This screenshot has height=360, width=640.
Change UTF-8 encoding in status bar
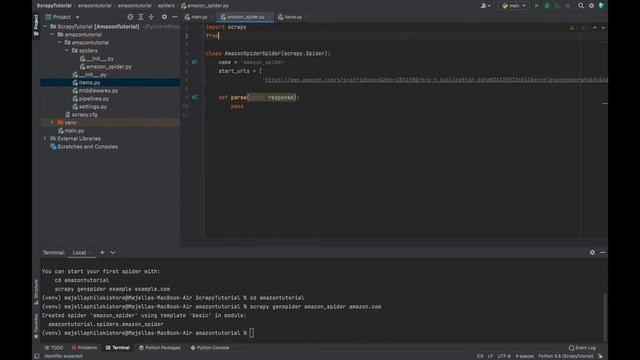click(x=504, y=356)
